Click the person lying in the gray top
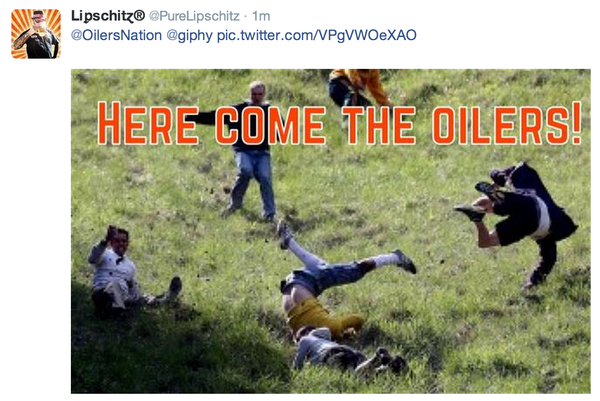 [344, 351]
